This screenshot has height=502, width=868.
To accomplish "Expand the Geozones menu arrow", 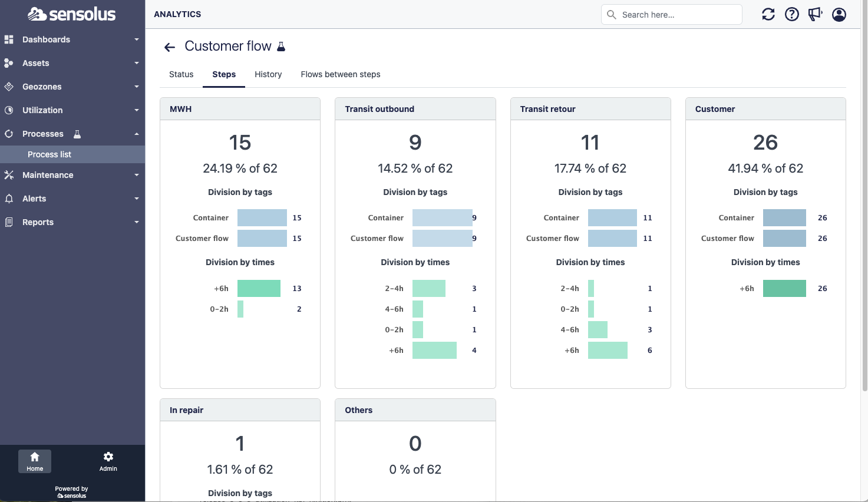I will 137,87.
